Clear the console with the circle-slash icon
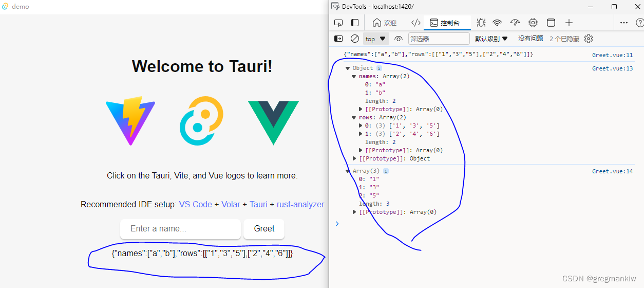The image size is (644, 288). click(x=354, y=39)
